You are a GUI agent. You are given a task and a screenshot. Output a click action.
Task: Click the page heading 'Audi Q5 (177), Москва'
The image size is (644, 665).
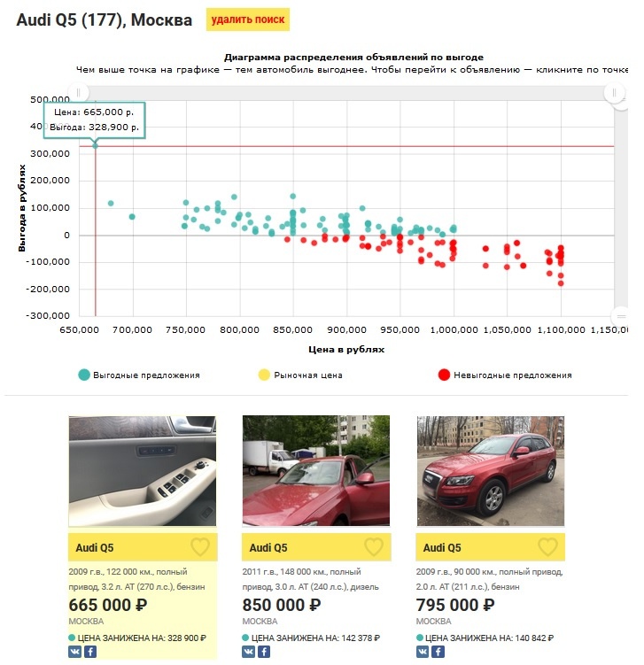[x=105, y=20]
